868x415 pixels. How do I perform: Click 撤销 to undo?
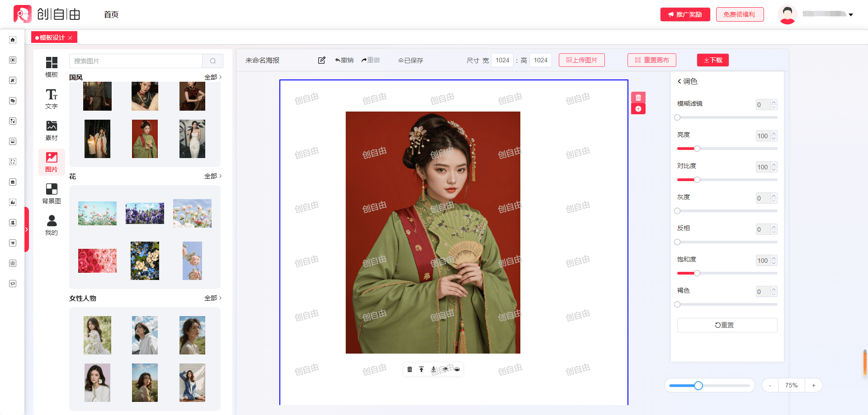[344, 60]
